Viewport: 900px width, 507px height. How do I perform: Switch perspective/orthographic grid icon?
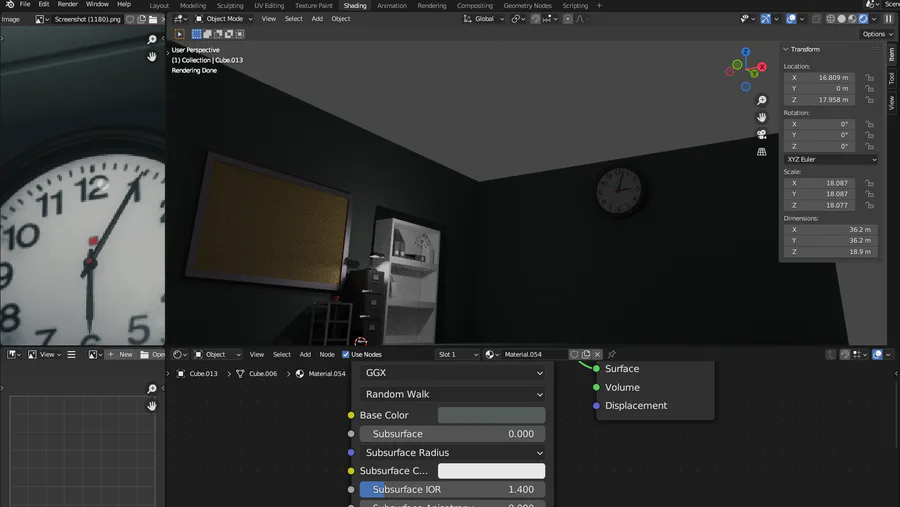click(x=762, y=152)
